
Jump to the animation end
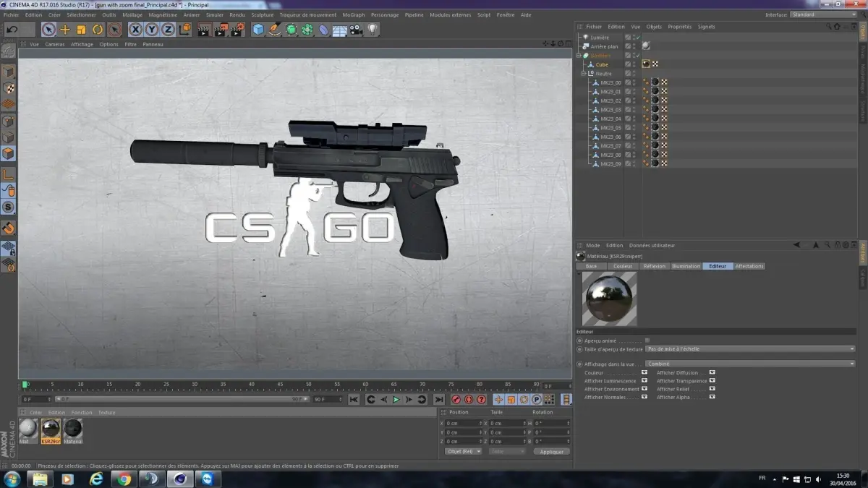438,400
